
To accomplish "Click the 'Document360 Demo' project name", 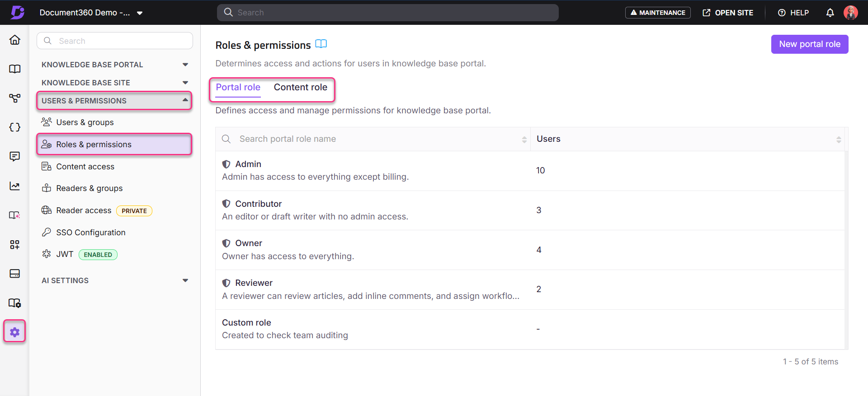I will (x=85, y=13).
